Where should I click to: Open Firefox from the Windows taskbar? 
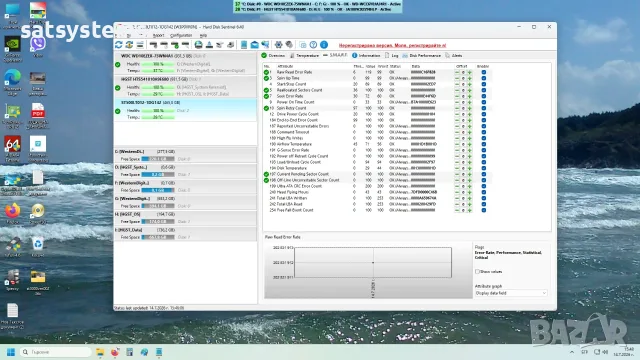115,352
